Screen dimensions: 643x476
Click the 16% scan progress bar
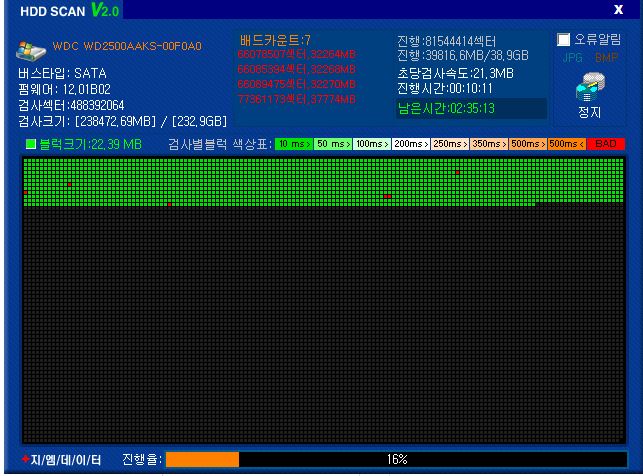(397, 459)
